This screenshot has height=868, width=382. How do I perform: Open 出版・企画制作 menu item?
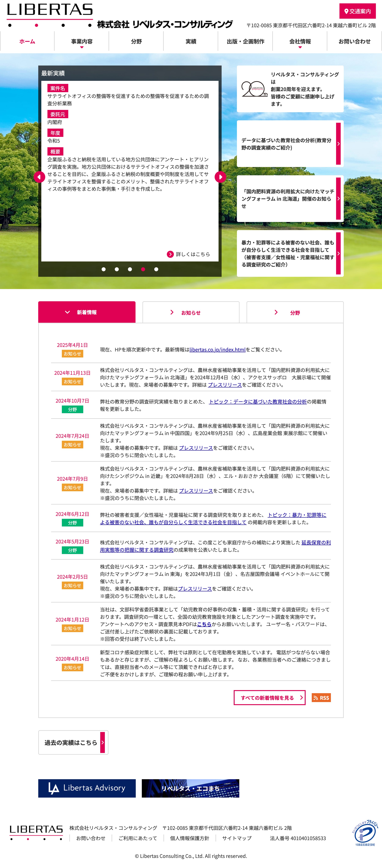click(x=245, y=41)
